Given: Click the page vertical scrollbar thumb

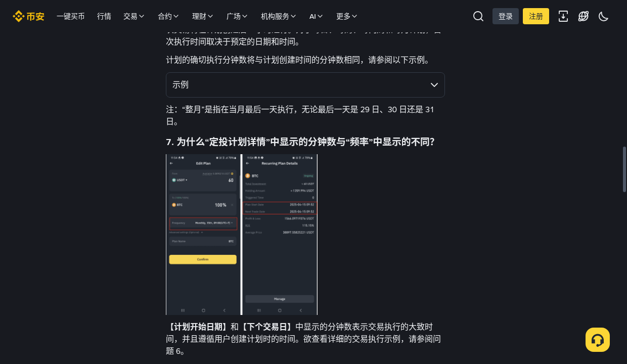Looking at the screenshot, I should pyautogui.click(x=624, y=169).
